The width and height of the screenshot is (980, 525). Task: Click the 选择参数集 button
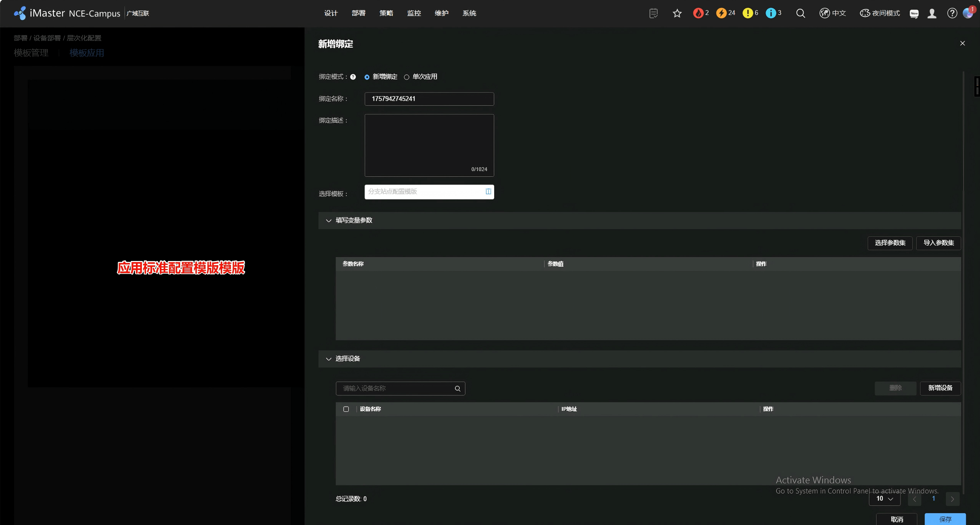point(890,243)
